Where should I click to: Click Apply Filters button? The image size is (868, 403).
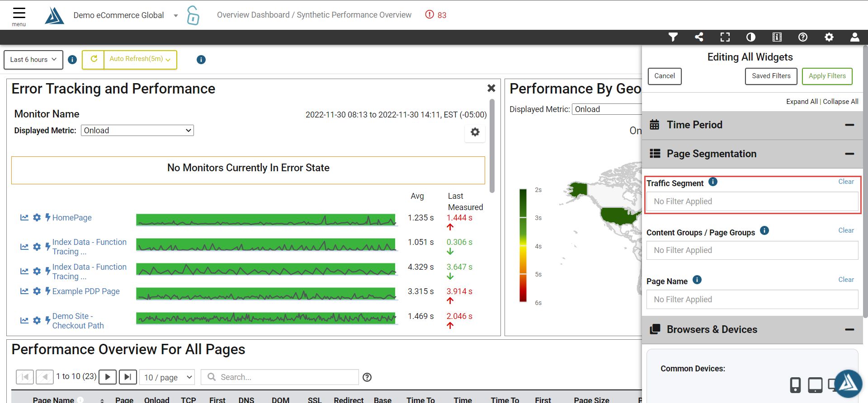[827, 76]
